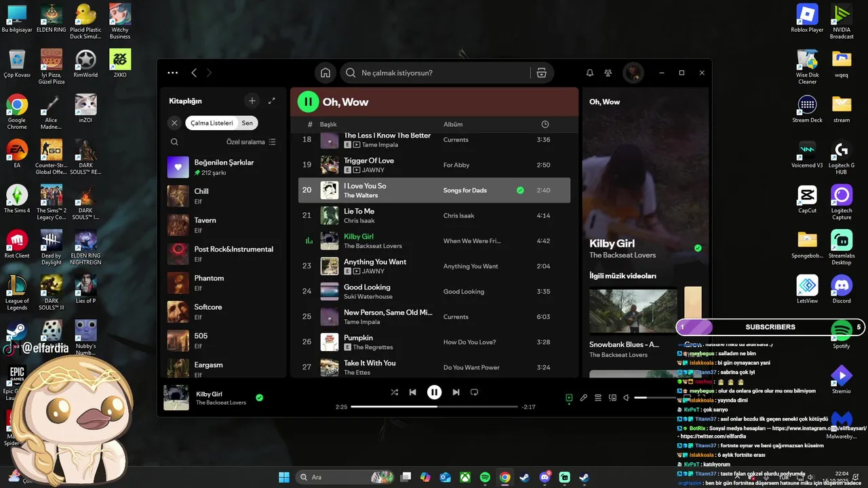Toggle the 'Çalma Listeleri' filter chip

[x=212, y=123]
